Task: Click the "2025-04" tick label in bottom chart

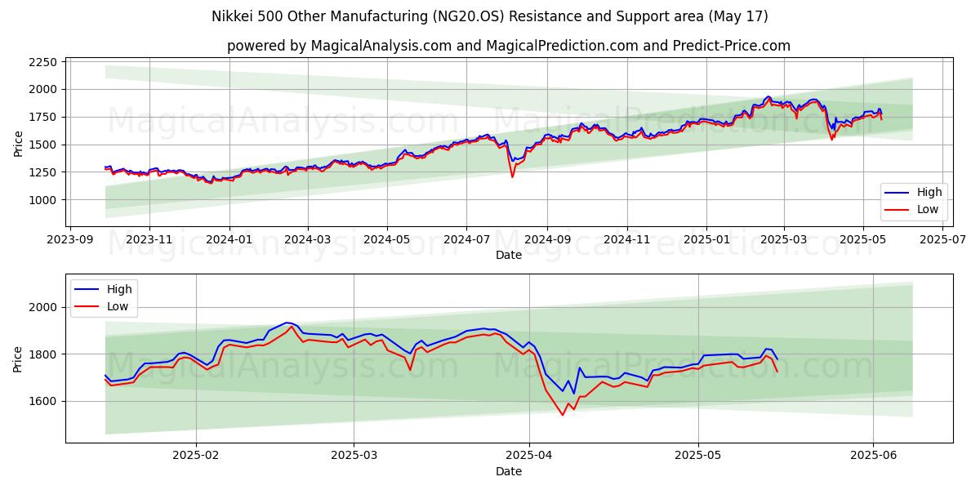Action: (x=528, y=457)
